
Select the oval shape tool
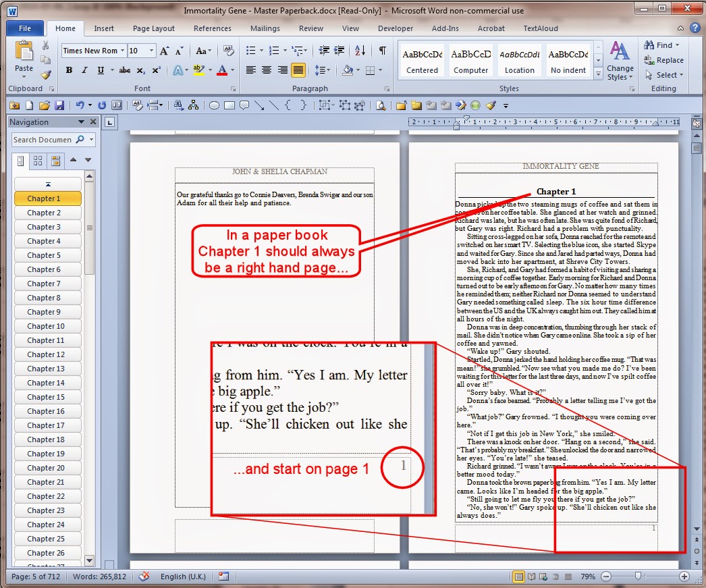(x=215, y=105)
